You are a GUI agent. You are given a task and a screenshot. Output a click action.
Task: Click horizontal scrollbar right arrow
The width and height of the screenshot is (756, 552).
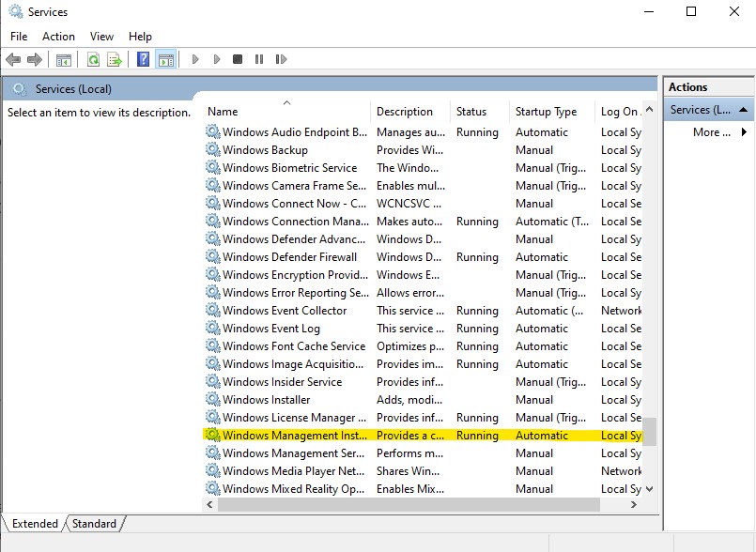634,504
